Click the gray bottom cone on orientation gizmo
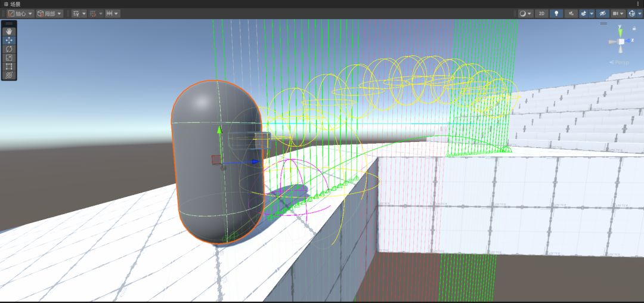 pyautogui.click(x=621, y=50)
